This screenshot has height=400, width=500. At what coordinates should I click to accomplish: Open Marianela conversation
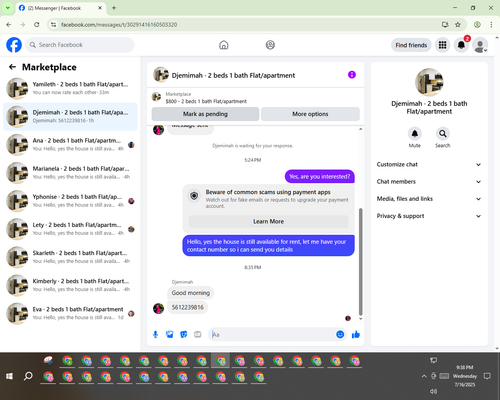pos(70,173)
